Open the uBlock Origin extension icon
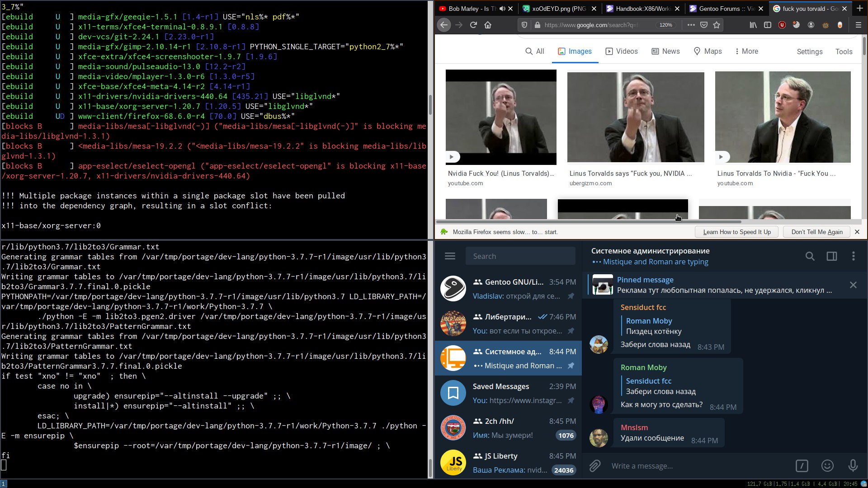 782,25
